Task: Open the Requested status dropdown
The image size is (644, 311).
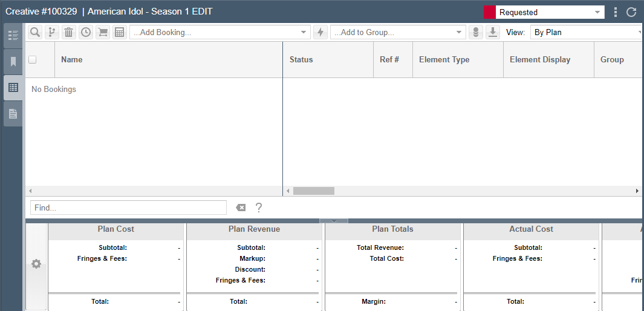Action: (x=550, y=12)
